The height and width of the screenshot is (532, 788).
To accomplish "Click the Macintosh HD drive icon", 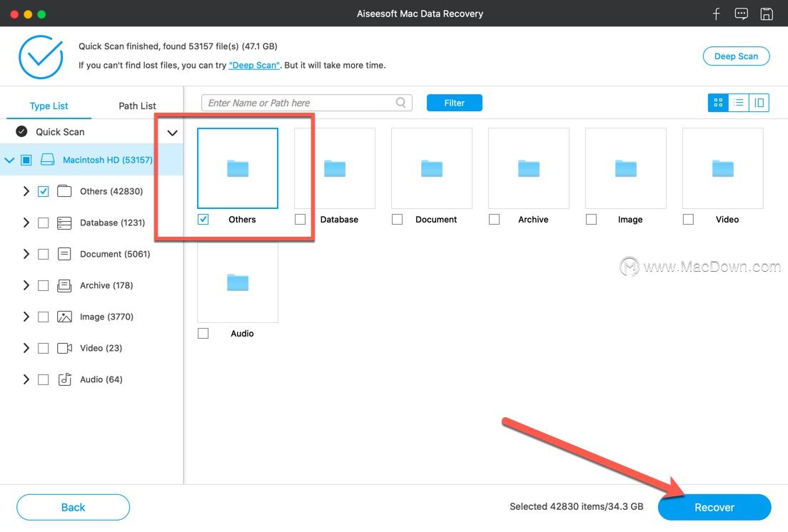I will [47, 160].
